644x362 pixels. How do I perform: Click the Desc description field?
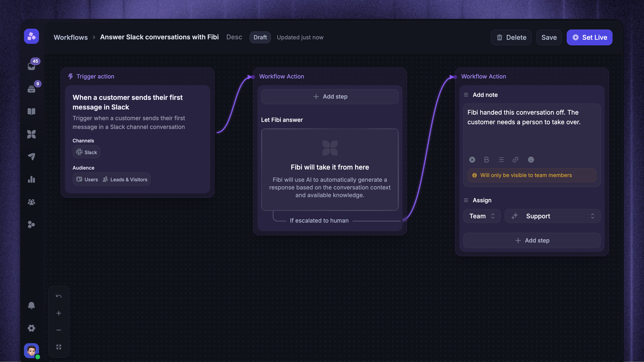tap(234, 37)
